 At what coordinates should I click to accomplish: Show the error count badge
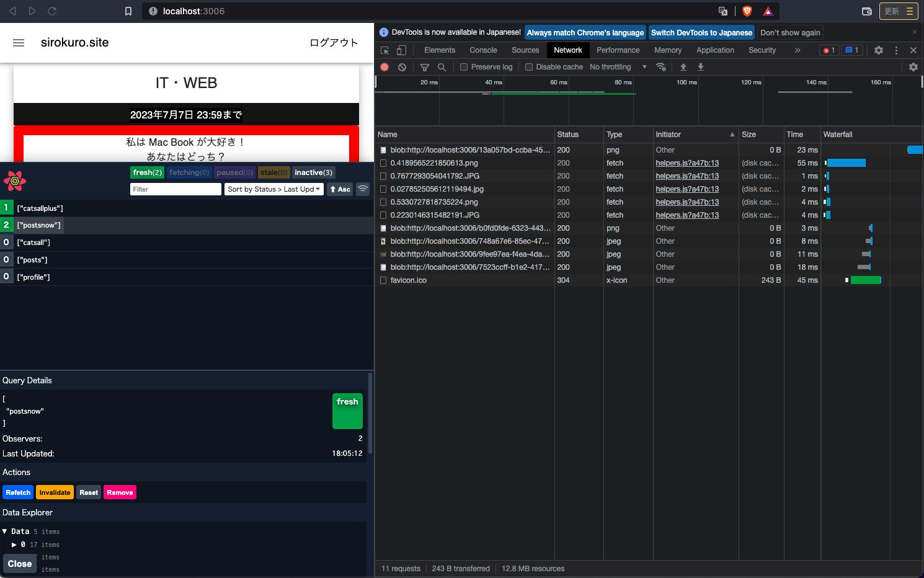click(829, 50)
